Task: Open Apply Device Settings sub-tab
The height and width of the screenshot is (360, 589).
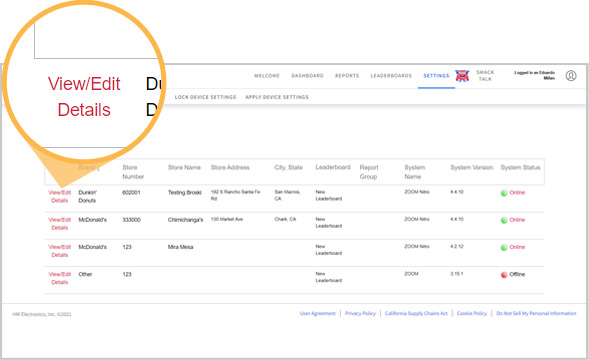Action: tap(277, 97)
